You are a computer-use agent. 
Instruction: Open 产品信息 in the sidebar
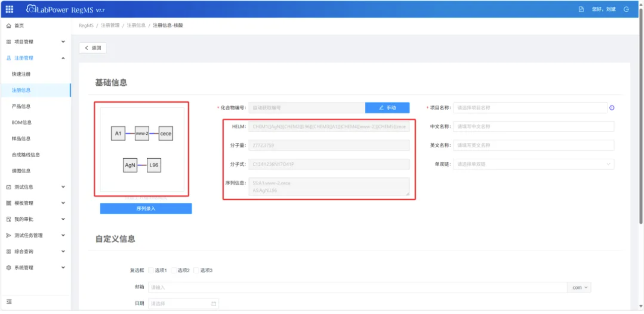click(21, 107)
